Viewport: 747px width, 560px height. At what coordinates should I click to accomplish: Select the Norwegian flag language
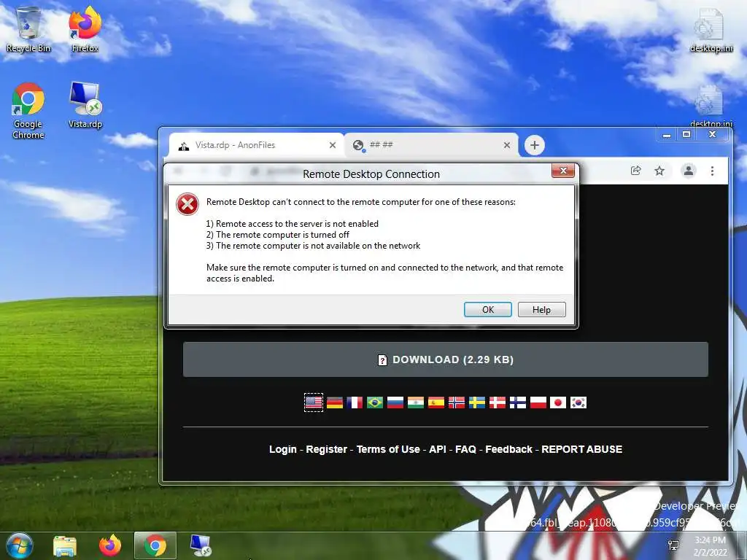pyautogui.click(x=457, y=402)
